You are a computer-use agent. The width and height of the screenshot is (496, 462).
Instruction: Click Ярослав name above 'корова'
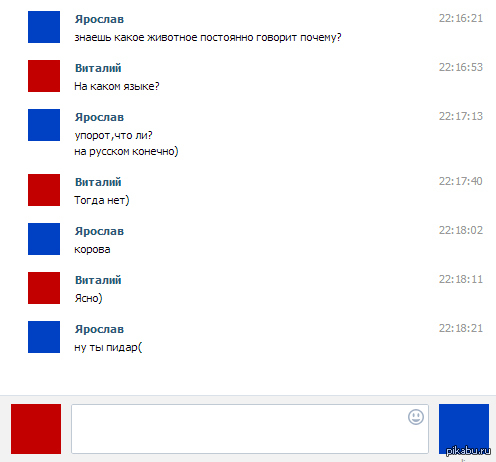coord(99,231)
